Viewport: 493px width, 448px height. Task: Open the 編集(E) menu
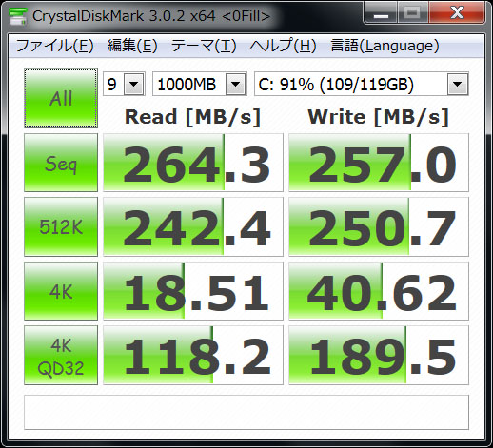coord(132,46)
